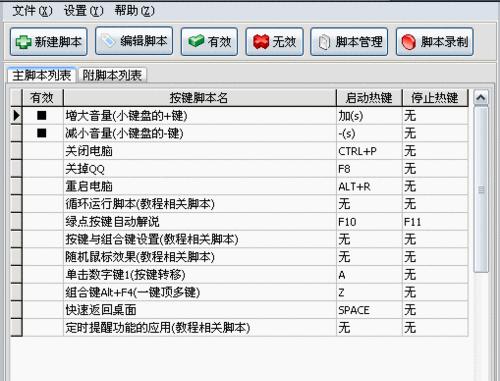Click the row pointer arrow beside 增大音量
500x381 pixels.
16,116
